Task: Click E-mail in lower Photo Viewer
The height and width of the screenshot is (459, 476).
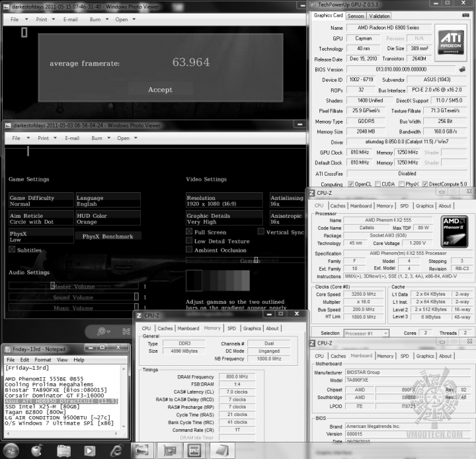Action: click(x=72, y=138)
